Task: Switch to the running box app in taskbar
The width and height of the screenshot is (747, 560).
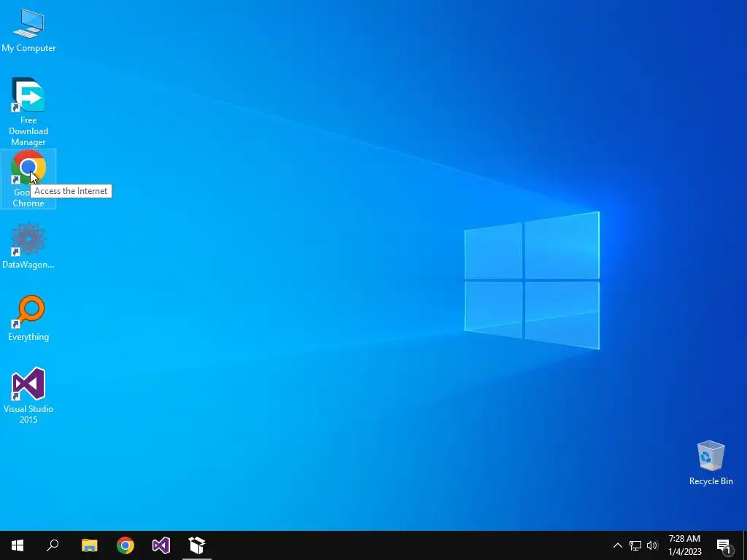Action: tap(197, 545)
